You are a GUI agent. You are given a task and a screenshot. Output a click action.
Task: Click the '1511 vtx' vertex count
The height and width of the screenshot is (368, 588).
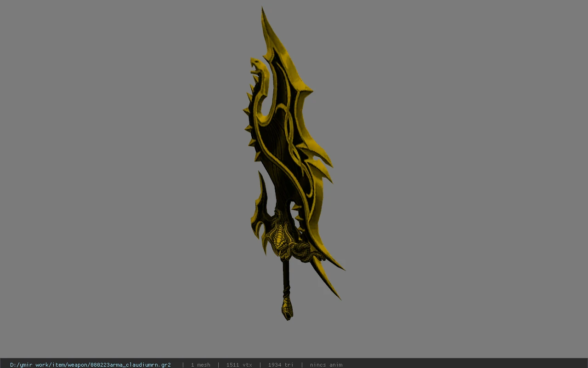[x=239, y=365]
